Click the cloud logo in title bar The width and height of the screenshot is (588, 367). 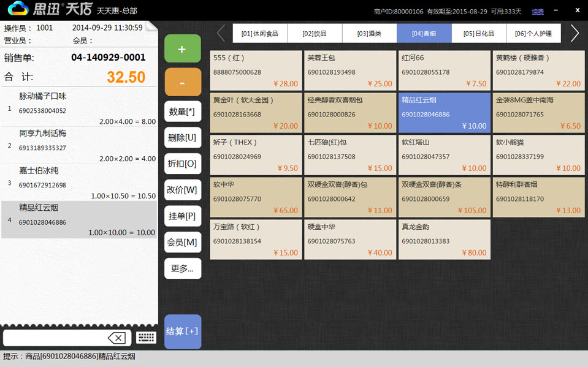[x=17, y=9]
